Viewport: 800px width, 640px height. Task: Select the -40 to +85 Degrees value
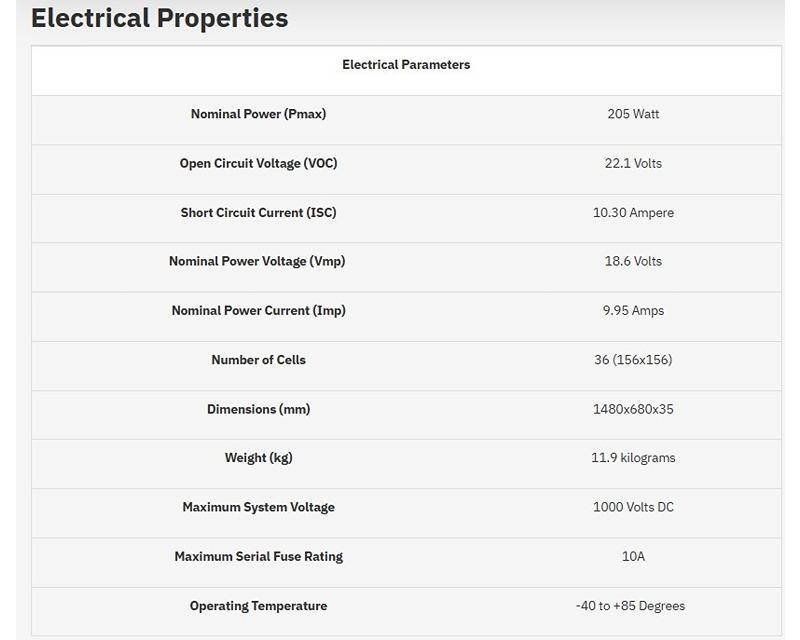(630, 606)
